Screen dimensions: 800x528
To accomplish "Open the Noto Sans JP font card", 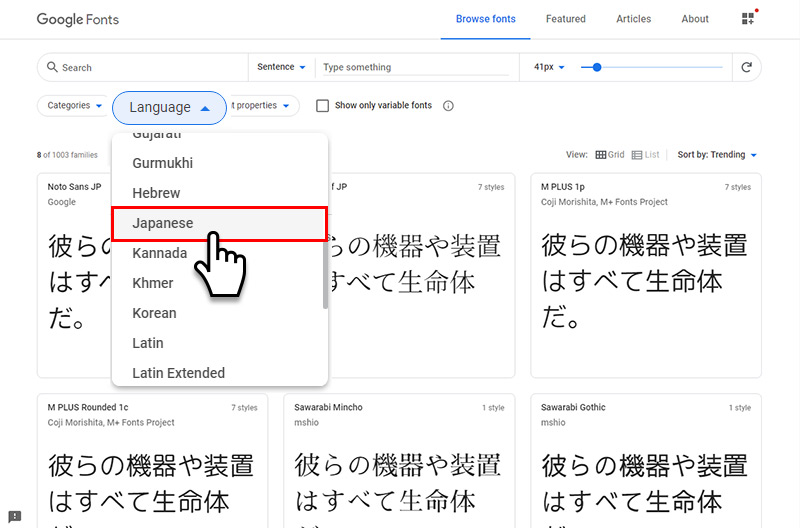I will pyautogui.click(x=74, y=275).
